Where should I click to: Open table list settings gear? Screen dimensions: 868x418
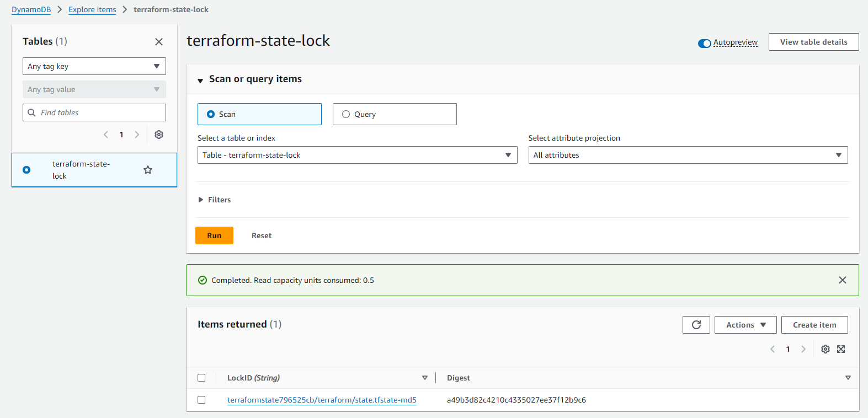159,135
